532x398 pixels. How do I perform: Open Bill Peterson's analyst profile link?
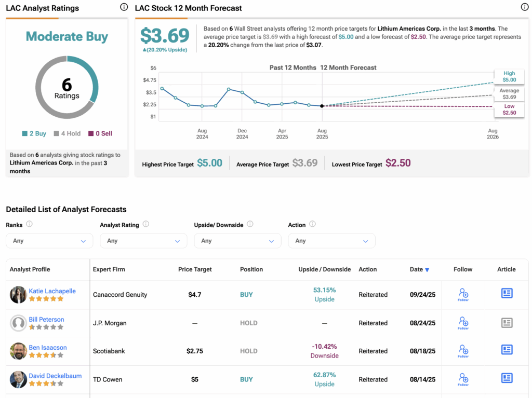(x=46, y=319)
